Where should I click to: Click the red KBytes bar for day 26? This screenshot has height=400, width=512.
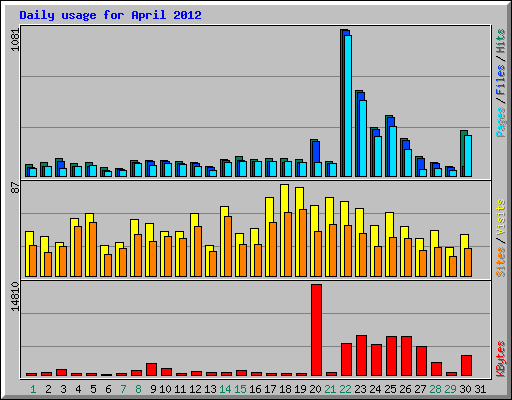(x=406, y=356)
